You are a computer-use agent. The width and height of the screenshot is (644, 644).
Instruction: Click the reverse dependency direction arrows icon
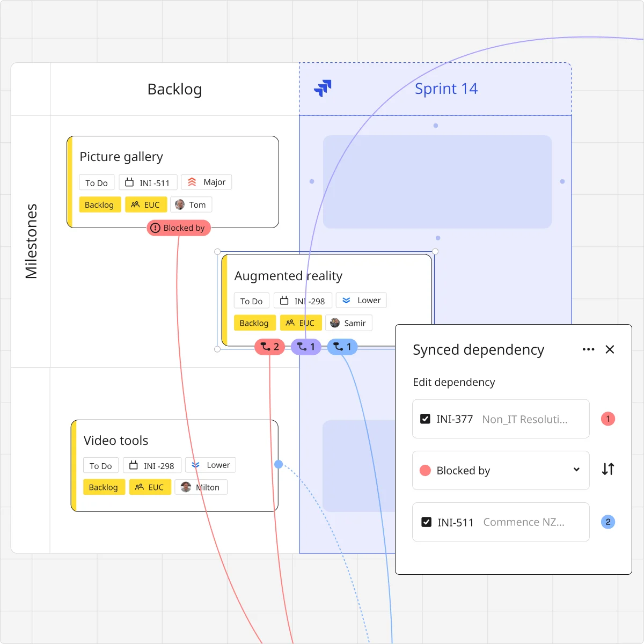point(608,470)
